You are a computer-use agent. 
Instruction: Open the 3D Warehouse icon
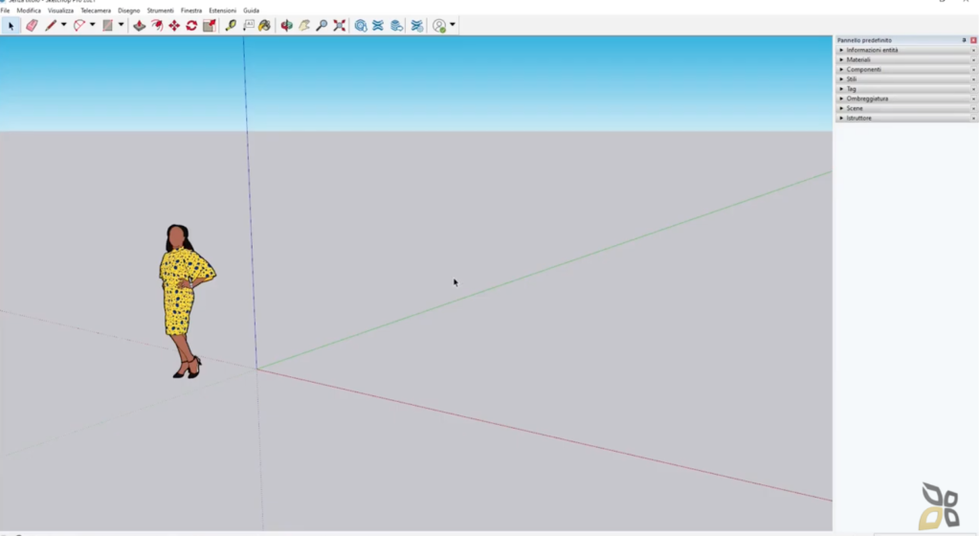(x=361, y=26)
